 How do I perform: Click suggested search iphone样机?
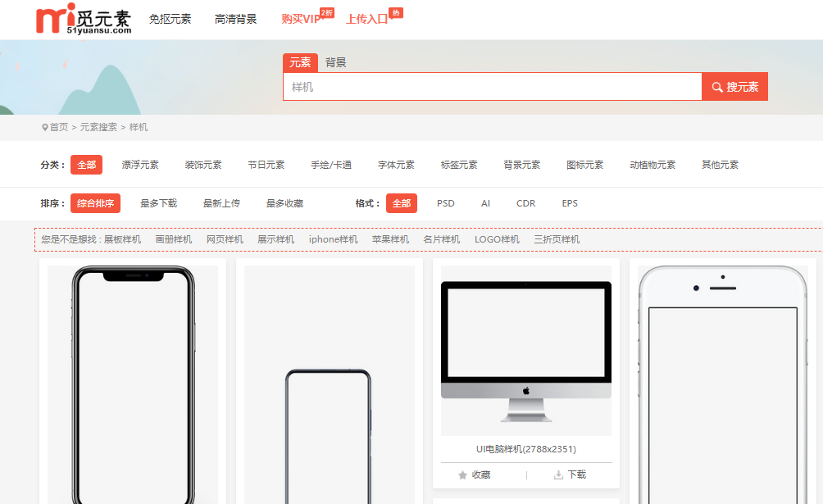334,239
